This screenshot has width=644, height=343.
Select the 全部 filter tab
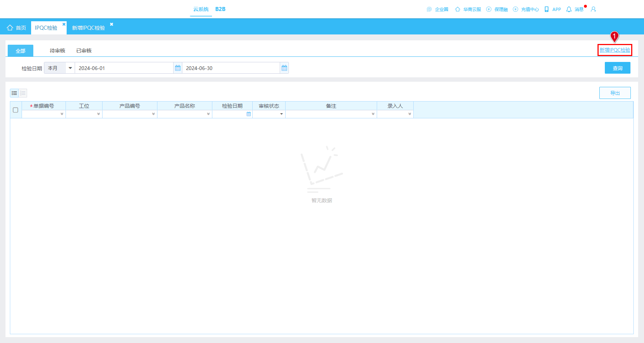click(21, 51)
